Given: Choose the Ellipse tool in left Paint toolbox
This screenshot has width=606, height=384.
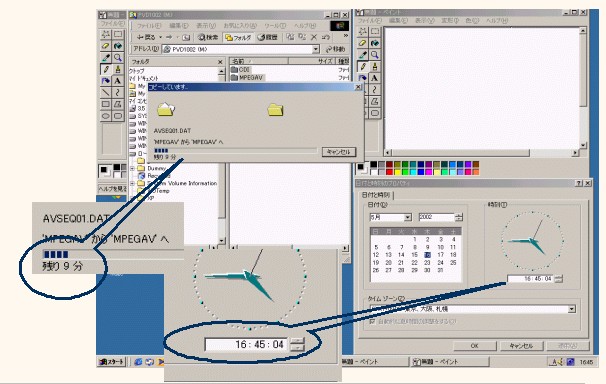Looking at the screenshot, I should click(106, 116).
